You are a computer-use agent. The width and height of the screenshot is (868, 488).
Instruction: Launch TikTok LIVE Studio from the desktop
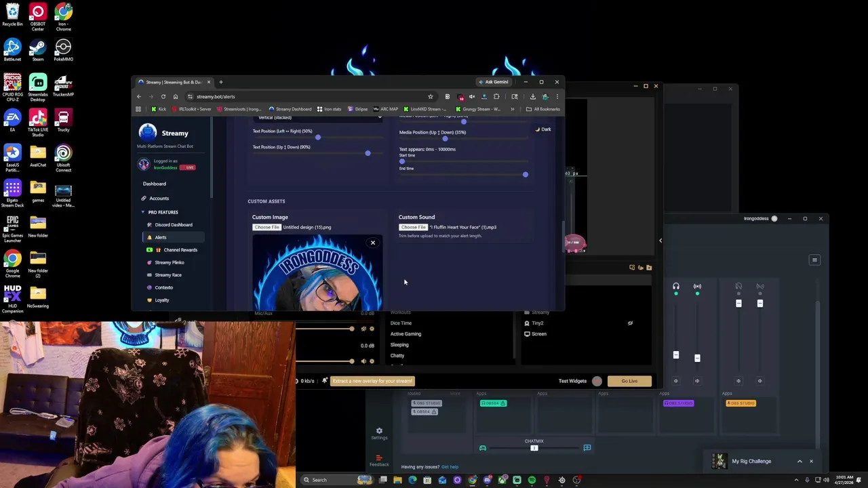tap(37, 122)
